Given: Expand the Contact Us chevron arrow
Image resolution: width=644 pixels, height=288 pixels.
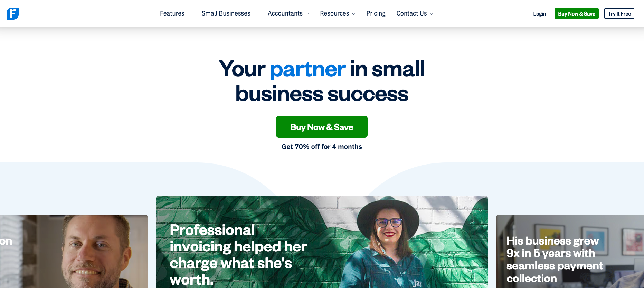Looking at the screenshot, I should click(x=432, y=14).
